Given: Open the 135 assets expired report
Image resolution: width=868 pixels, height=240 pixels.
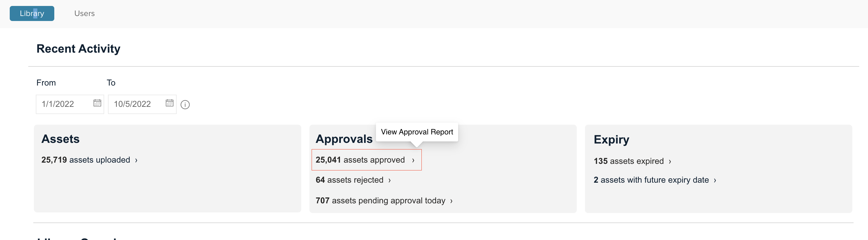Looking at the screenshot, I should pyautogui.click(x=632, y=161).
